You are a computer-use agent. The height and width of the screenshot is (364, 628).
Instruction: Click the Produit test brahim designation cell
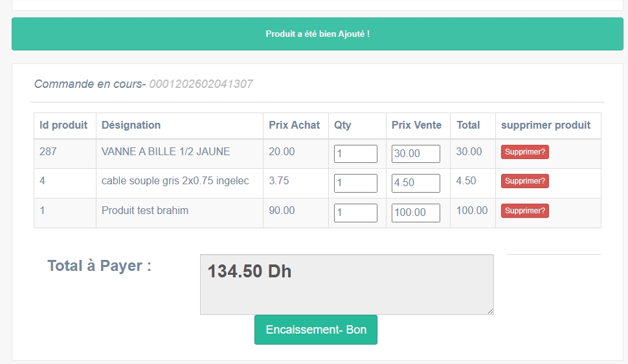pyautogui.click(x=145, y=211)
